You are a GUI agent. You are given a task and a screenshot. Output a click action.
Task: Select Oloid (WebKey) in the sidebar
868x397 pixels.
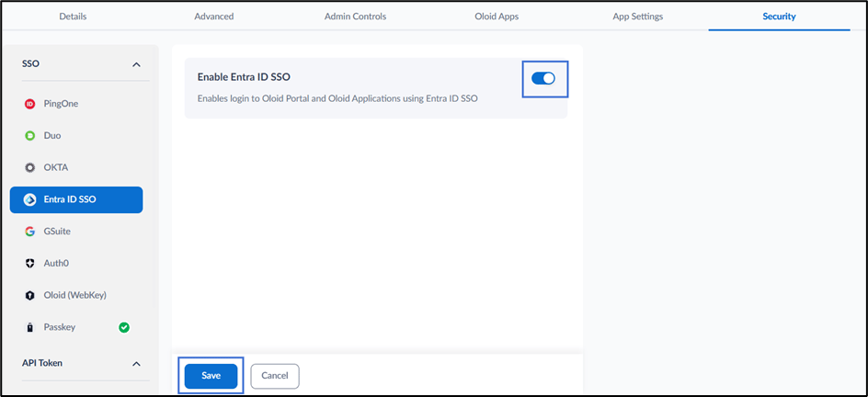[76, 296]
